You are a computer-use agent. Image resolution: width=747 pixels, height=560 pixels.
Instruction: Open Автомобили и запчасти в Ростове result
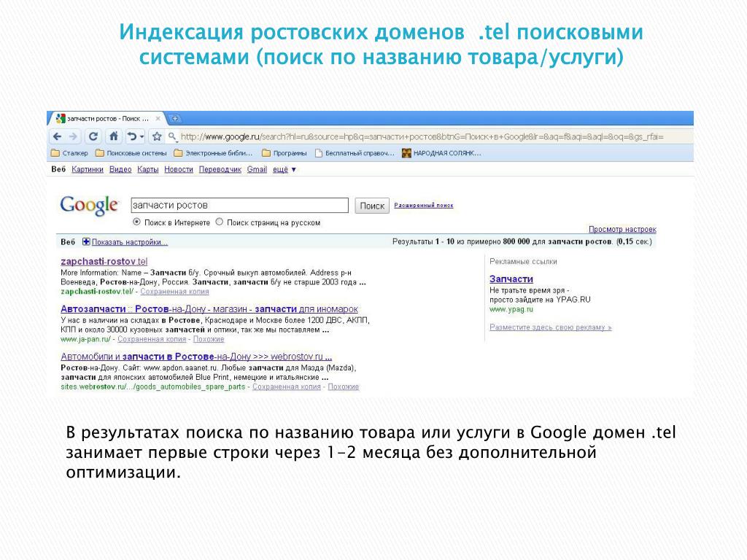(x=196, y=357)
